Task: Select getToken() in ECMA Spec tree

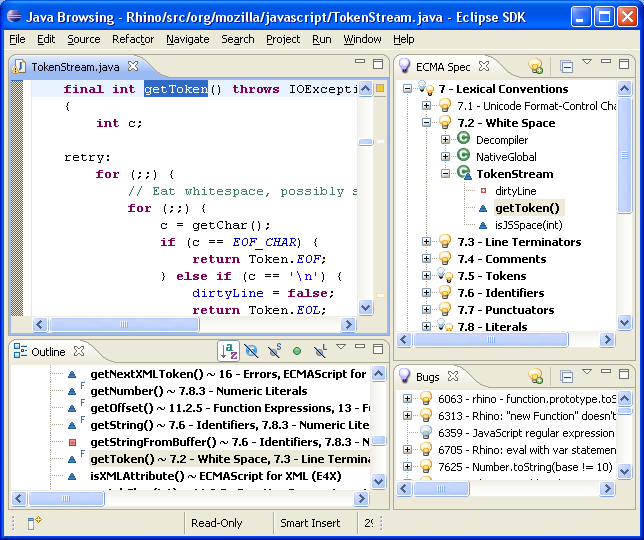Action: [x=527, y=208]
